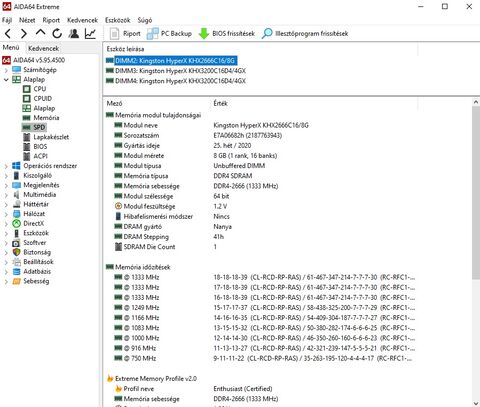Collapse the Alaplap tree node

coord(6,80)
